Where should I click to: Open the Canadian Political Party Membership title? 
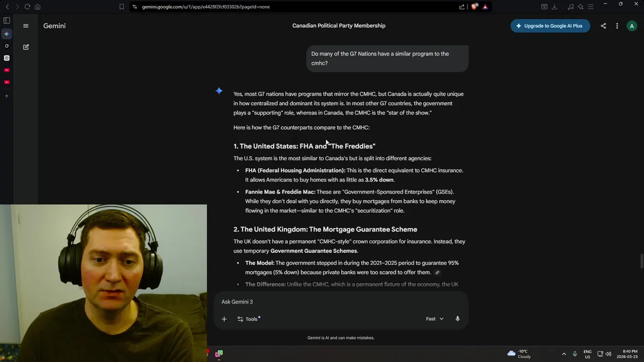click(x=339, y=26)
